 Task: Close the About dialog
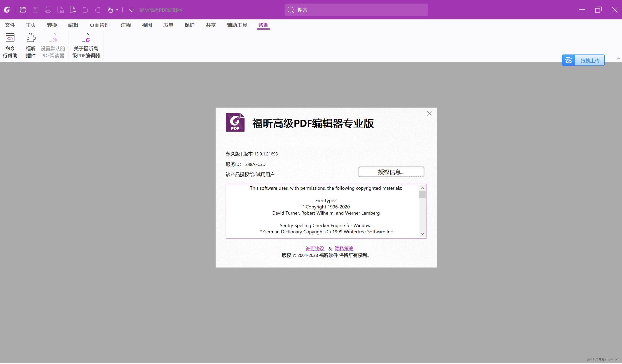pos(429,113)
